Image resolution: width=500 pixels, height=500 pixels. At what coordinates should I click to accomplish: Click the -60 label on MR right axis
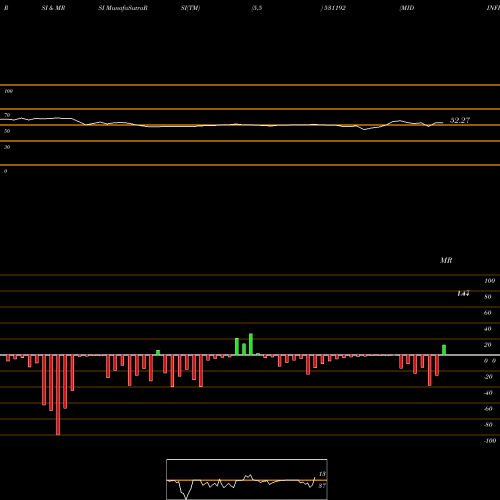[488, 409]
